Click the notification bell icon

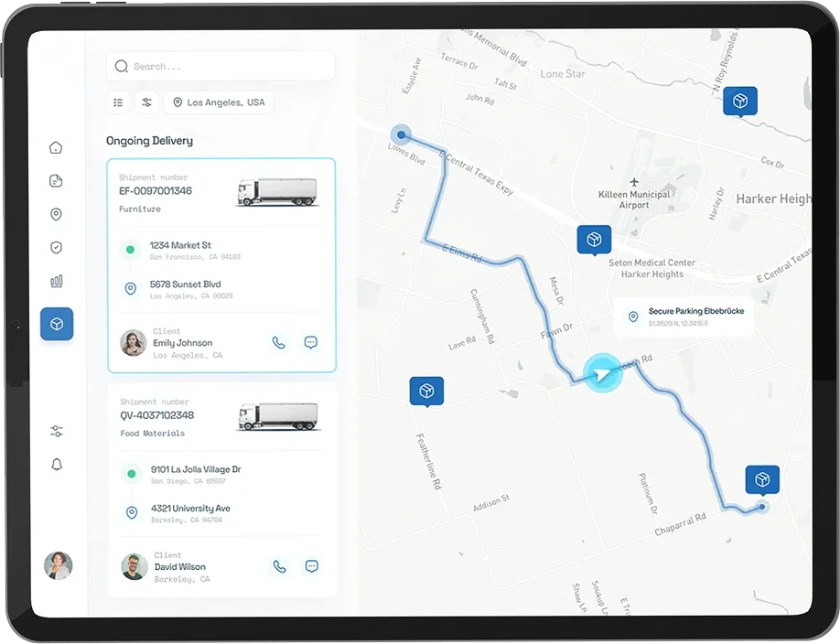coord(57,465)
